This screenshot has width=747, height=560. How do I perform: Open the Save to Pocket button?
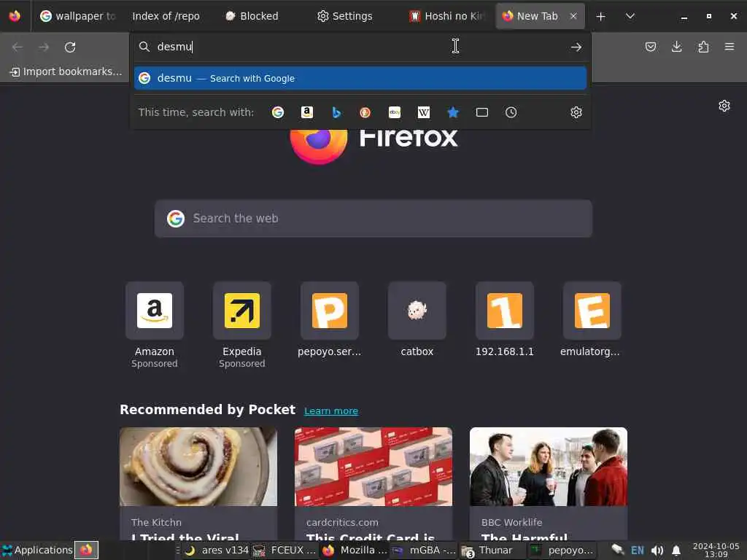(x=650, y=47)
